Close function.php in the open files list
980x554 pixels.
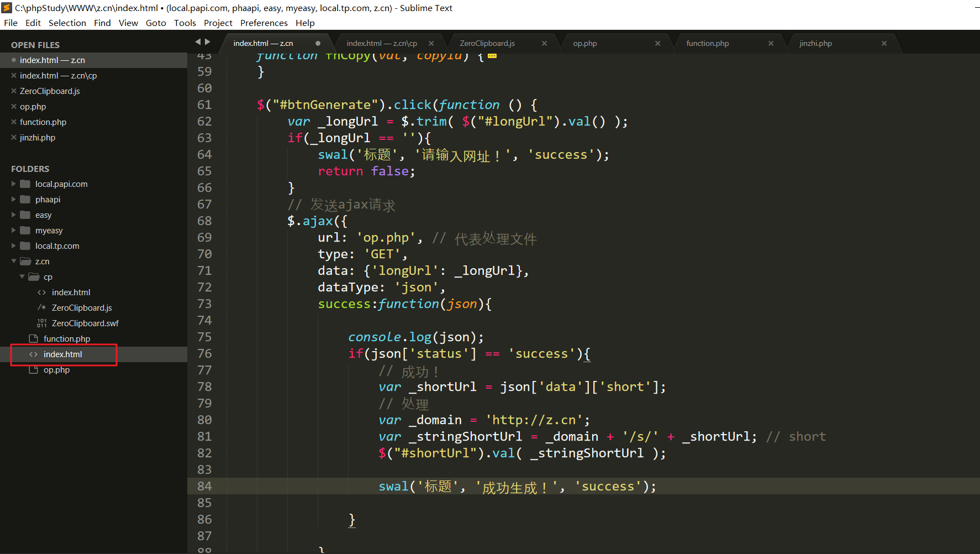pyautogui.click(x=14, y=122)
